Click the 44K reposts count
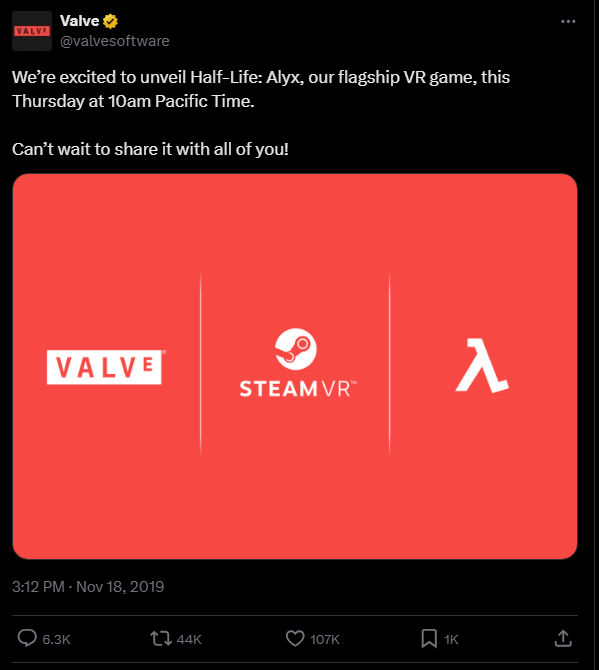599x670 pixels. [x=189, y=640]
